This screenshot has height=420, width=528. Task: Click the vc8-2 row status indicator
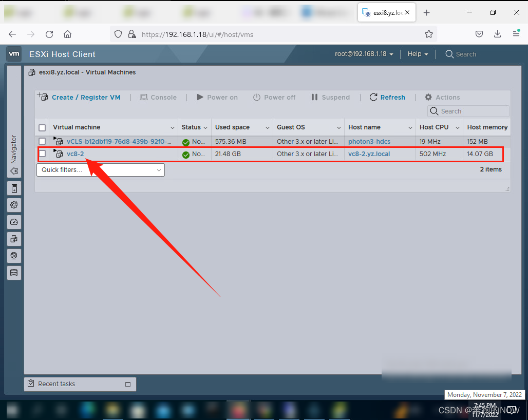click(x=186, y=155)
